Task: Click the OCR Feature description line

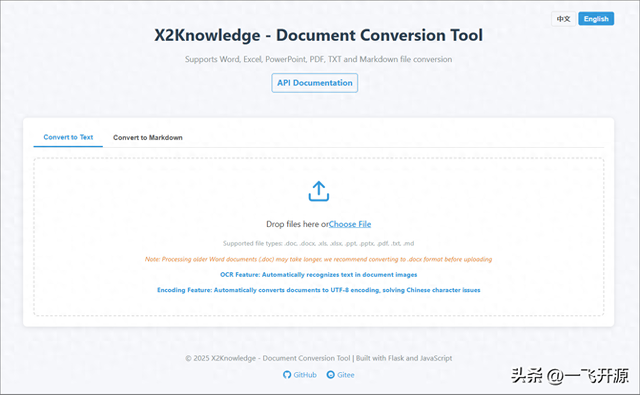Action: coord(318,275)
